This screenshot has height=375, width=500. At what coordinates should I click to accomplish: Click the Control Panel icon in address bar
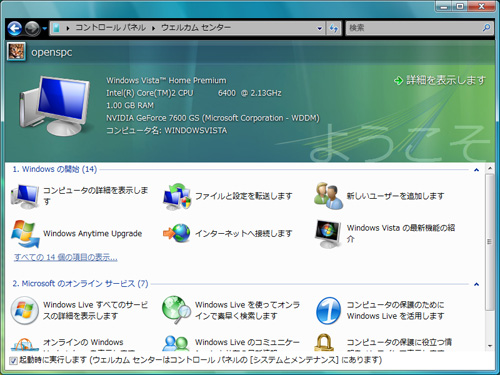[x=56, y=28]
